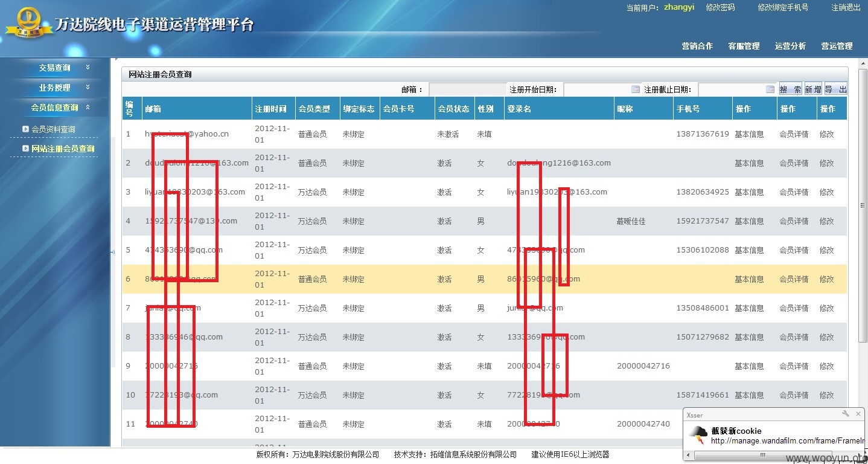
Task: Click the 注册时间 column header
Action: [x=273, y=109]
